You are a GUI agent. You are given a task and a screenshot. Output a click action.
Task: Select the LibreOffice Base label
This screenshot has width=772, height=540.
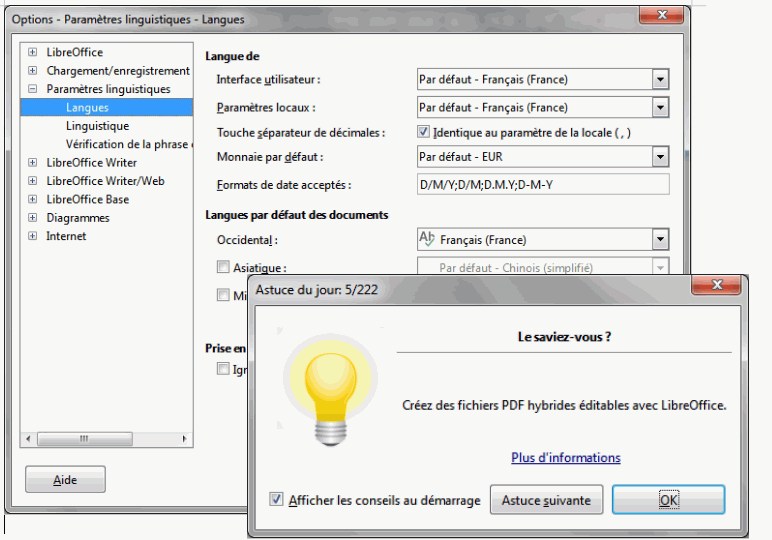88,199
